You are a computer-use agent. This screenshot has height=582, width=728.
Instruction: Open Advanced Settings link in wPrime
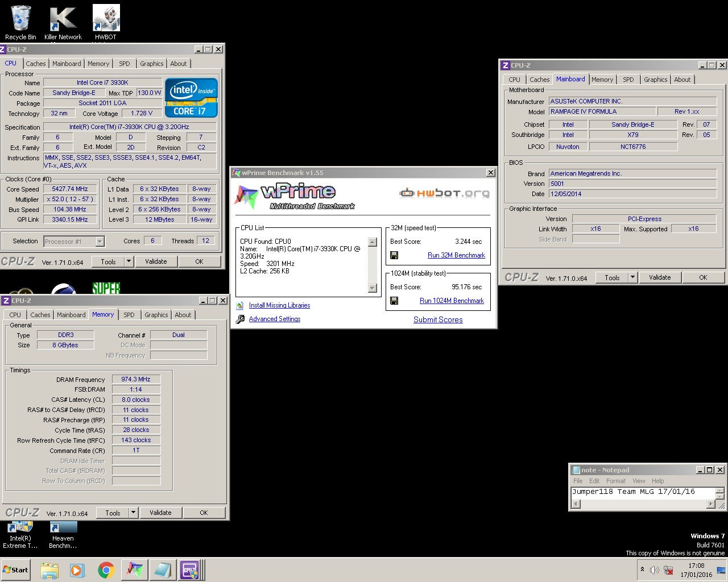275,319
